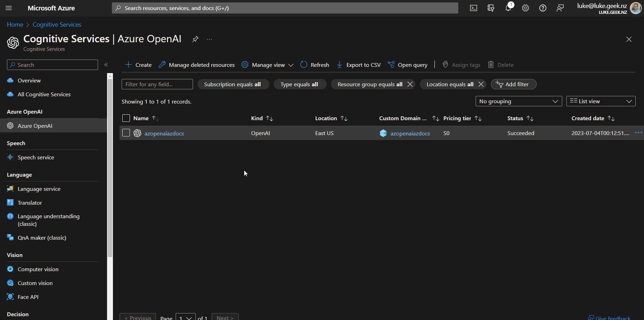Sort by Custom Domain column
This screenshot has width=644, height=320.
pyautogui.click(x=409, y=118)
